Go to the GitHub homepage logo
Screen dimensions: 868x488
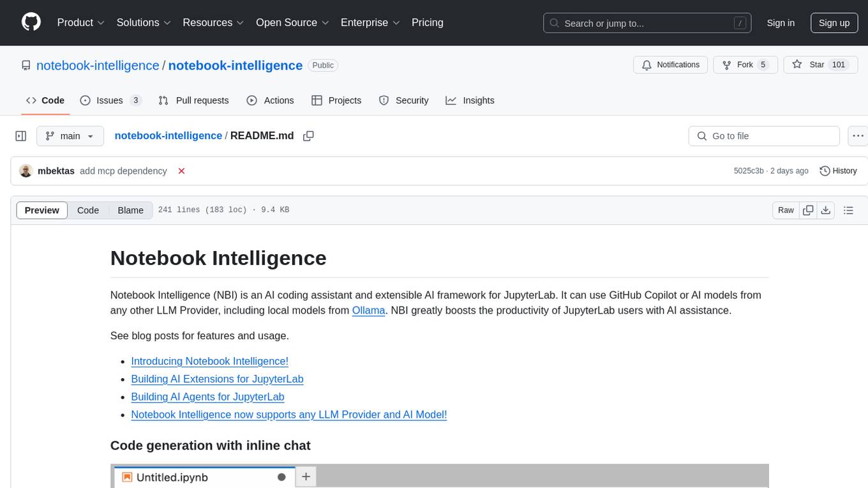pos(31,22)
